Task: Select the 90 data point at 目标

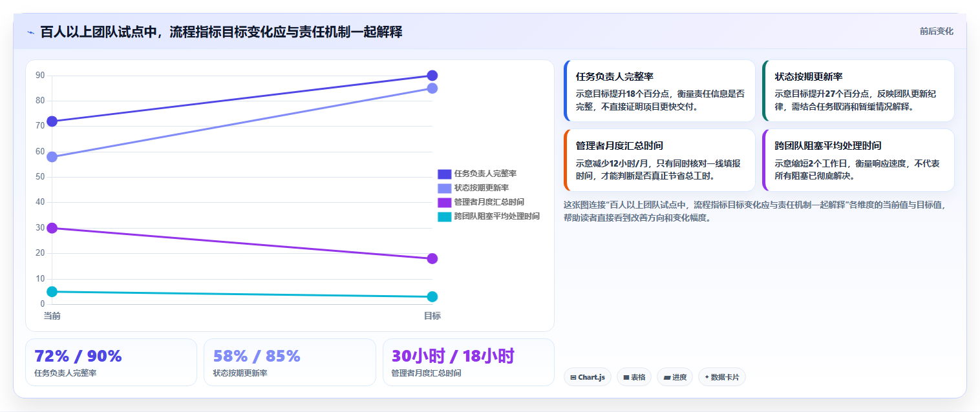Action: click(432, 76)
